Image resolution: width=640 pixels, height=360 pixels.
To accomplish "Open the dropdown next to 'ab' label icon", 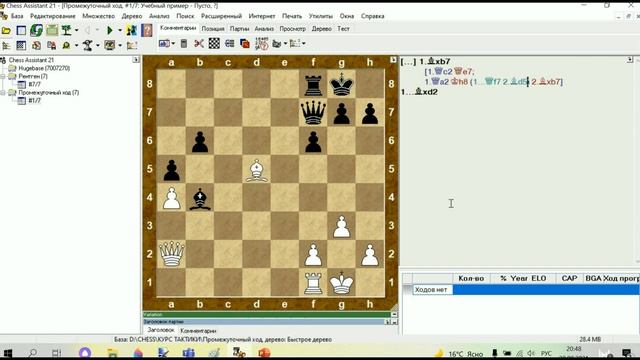I will click(x=173, y=44).
